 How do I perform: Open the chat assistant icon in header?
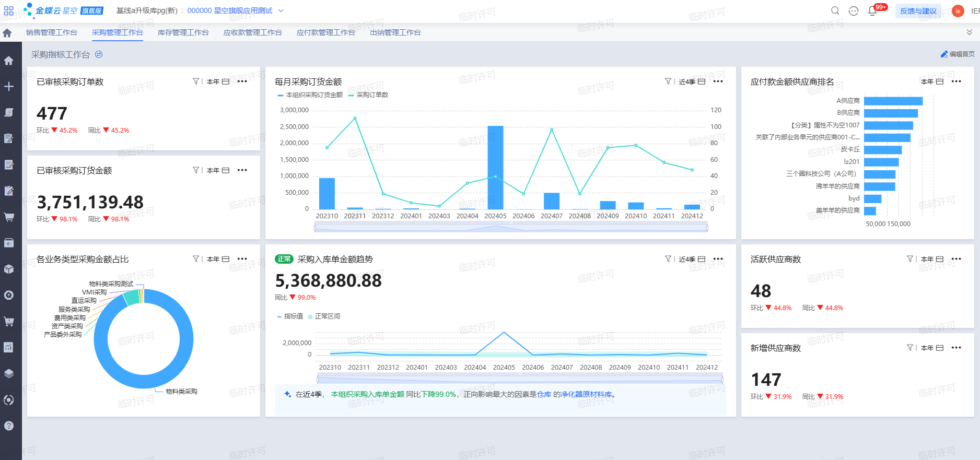point(854,10)
